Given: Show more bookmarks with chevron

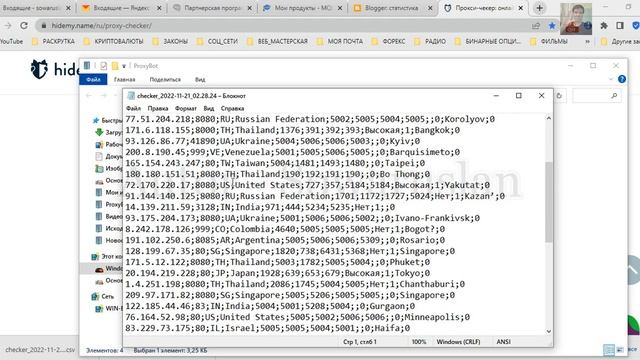Looking at the screenshot, I should point(587,41).
